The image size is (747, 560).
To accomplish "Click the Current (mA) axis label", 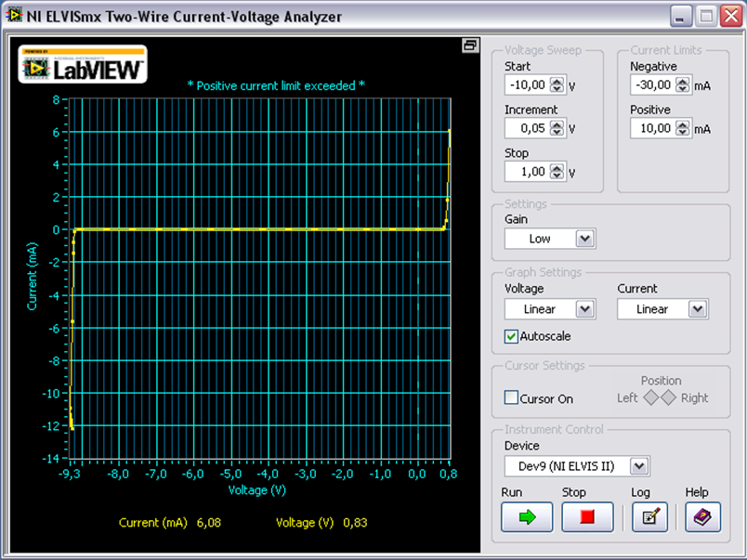I will (x=32, y=277).
